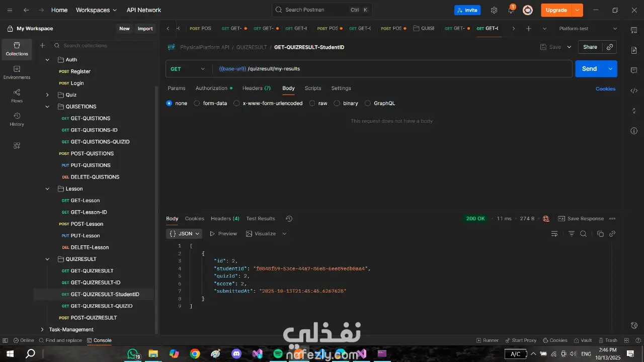Viewport: 644px width, 362px height.
Task: Open History in the sidebar
Action: pyautogui.click(x=17, y=119)
